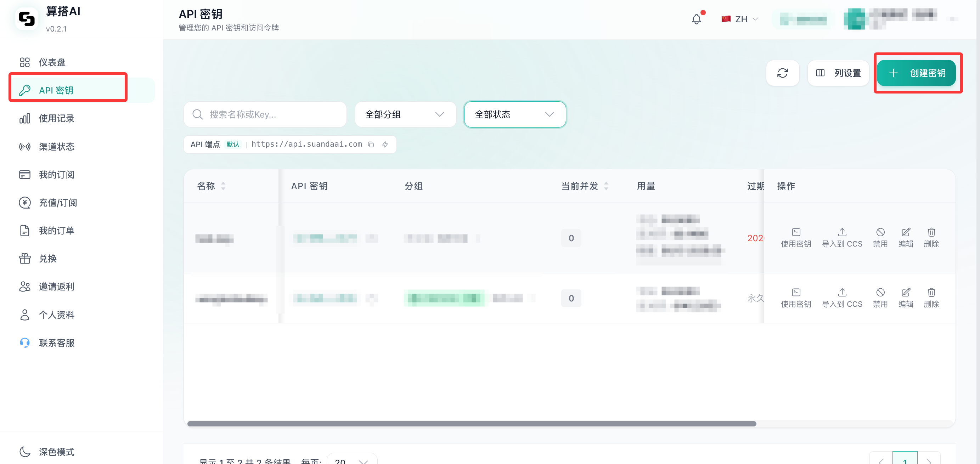Open 个人资料 in the sidebar
The height and width of the screenshot is (464, 980).
[82, 315]
